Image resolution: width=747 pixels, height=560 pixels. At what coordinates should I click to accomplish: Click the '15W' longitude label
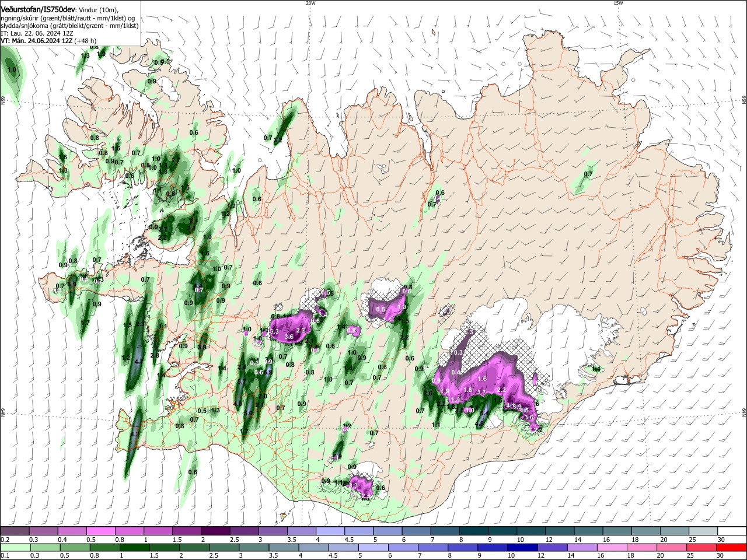click(618, 3)
